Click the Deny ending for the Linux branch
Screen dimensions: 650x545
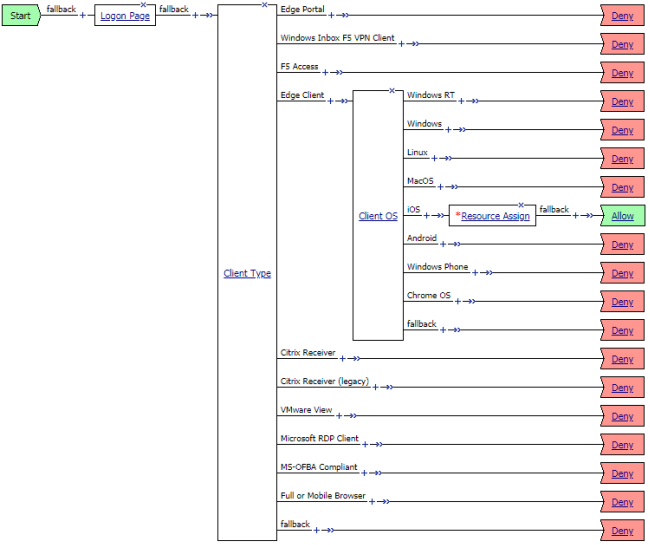[x=623, y=159]
